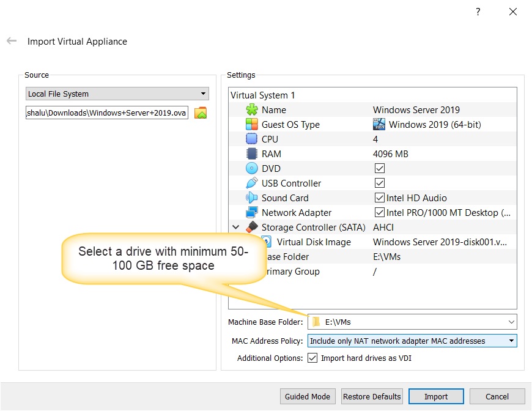Select the Windows Server 2019-disk001 disk image value
The image size is (532, 411).
(x=440, y=242)
